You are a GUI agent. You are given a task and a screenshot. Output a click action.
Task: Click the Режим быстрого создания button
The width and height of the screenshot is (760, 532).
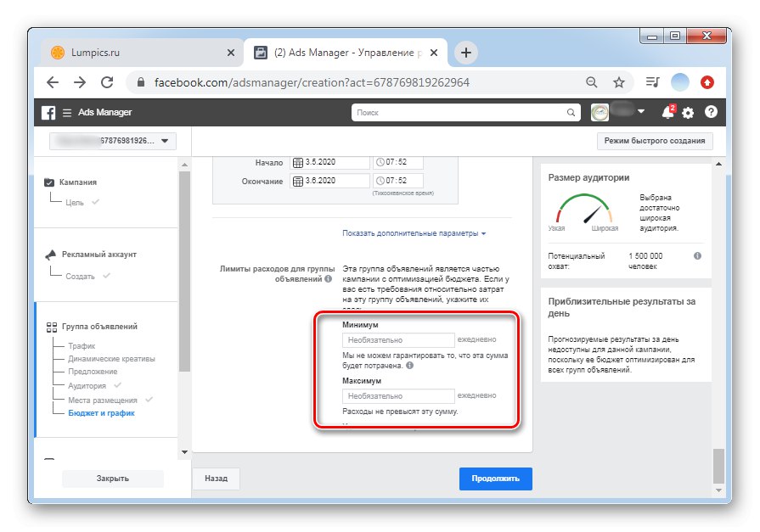tap(655, 141)
